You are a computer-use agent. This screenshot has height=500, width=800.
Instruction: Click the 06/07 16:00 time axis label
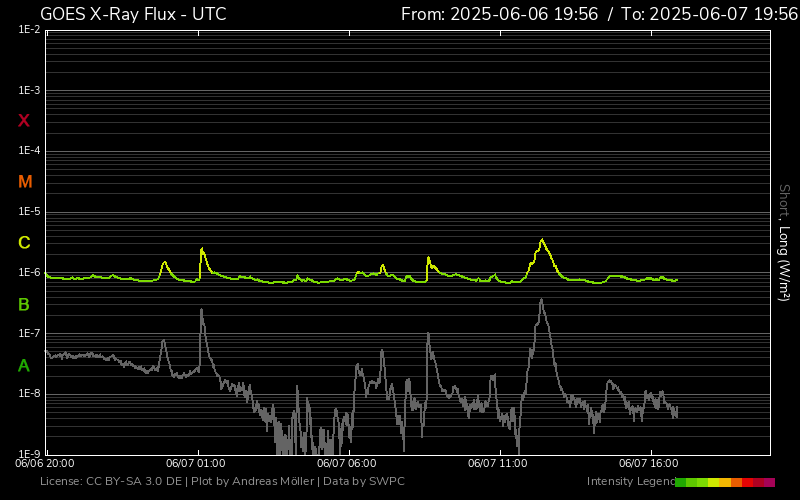[x=649, y=463]
